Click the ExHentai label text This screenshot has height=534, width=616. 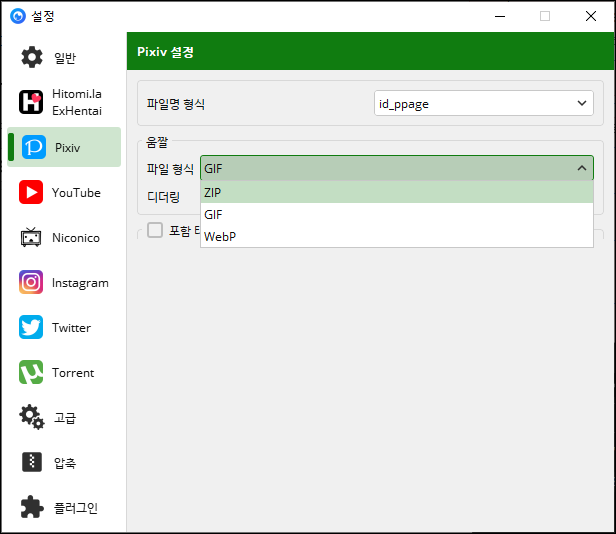[77, 111]
